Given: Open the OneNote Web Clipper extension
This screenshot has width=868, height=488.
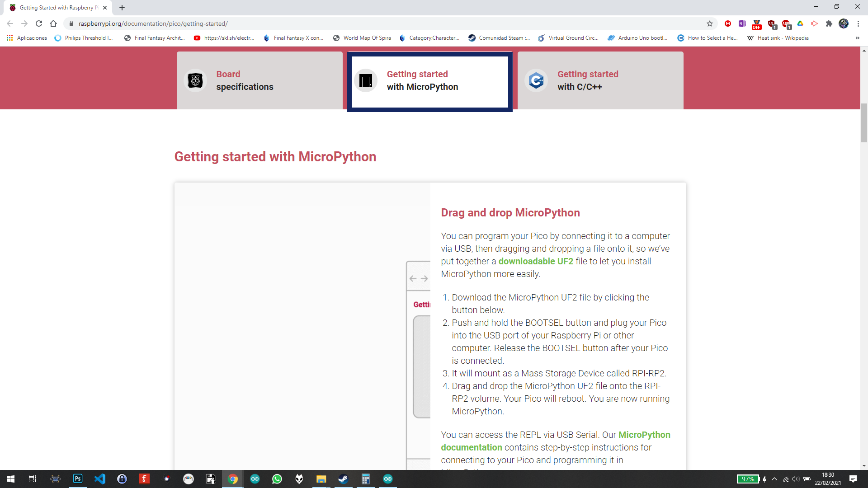Looking at the screenshot, I should coord(742,23).
